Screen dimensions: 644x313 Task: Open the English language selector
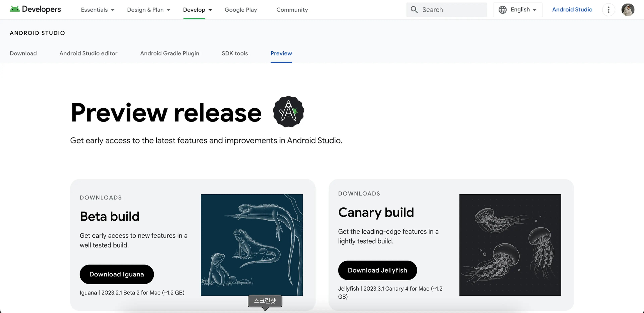(x=518, y=10)
